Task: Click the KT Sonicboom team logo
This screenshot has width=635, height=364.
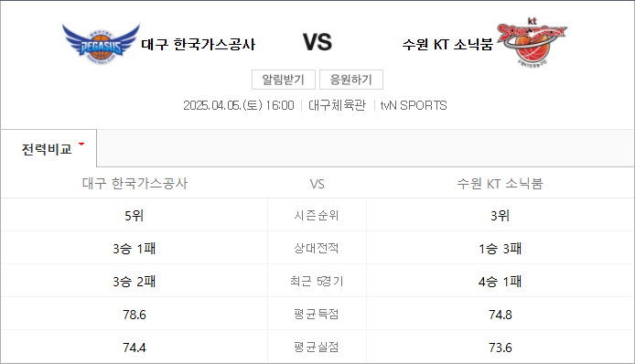Action: [533, 42]
